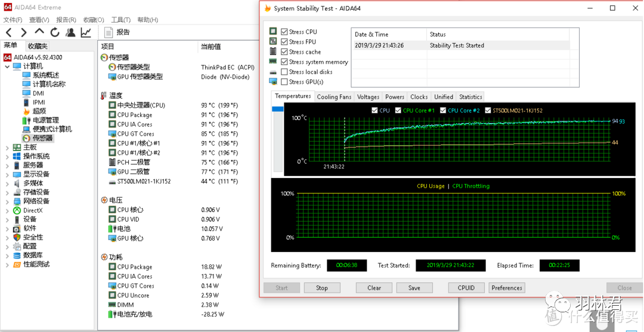The width and height of the screenshot is (644, 332).
Task: Toggle Stress CPU checkbox
Action: click(284, 32)
